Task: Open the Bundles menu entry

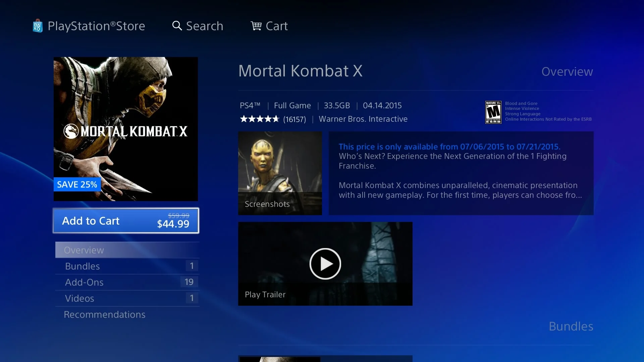Action: click(x=127, y=266)
